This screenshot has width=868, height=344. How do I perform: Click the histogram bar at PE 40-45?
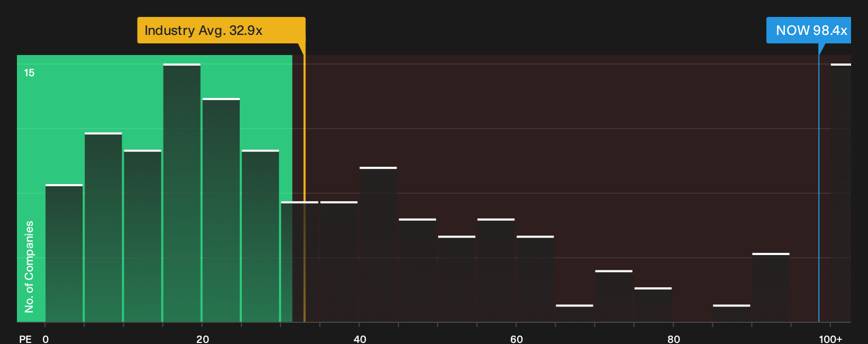[x=378, y=245]
